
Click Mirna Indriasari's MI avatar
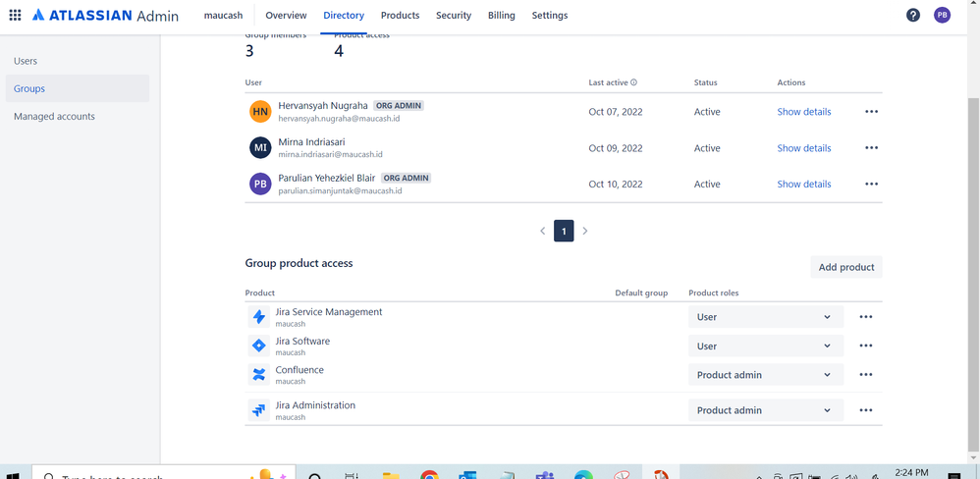(x=260, y=148)
